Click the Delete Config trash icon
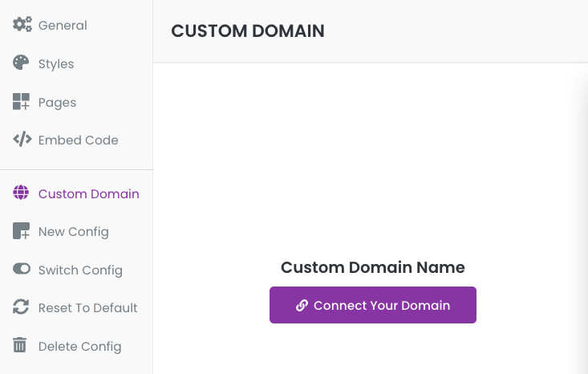Viewport: 588px width, 374px height. [19, 345]
